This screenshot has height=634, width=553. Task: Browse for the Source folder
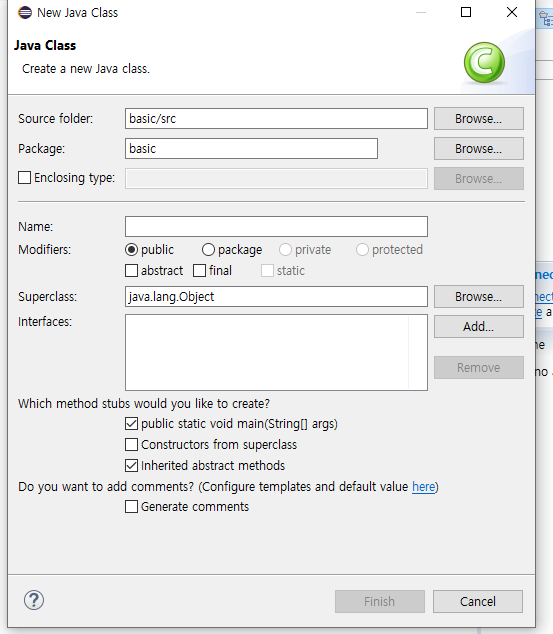479,118
